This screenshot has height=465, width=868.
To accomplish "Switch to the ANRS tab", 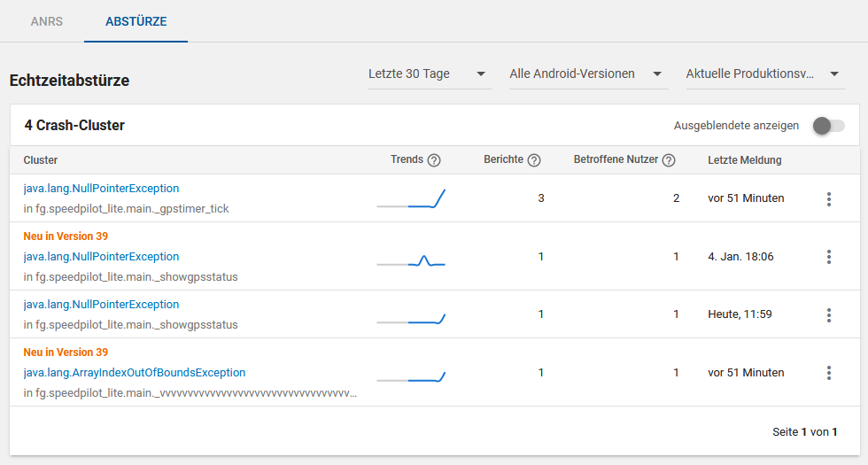I will [x=47, y=21].
